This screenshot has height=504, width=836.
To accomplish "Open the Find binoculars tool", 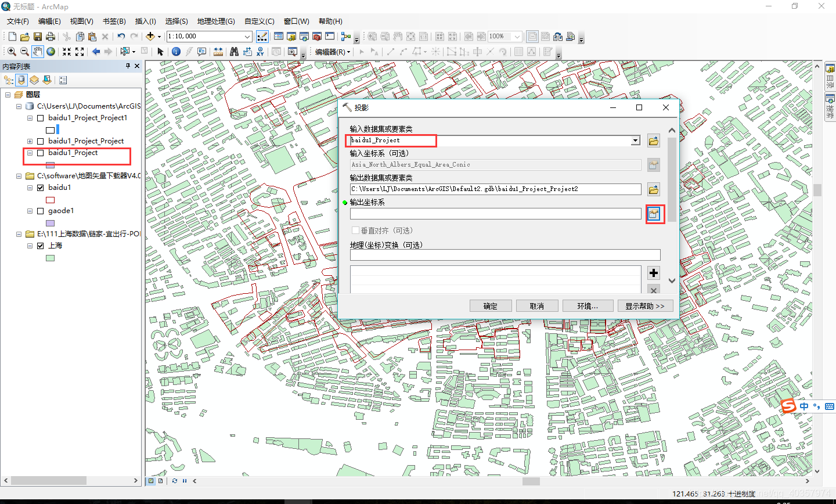I will click(x=234, y=52).
